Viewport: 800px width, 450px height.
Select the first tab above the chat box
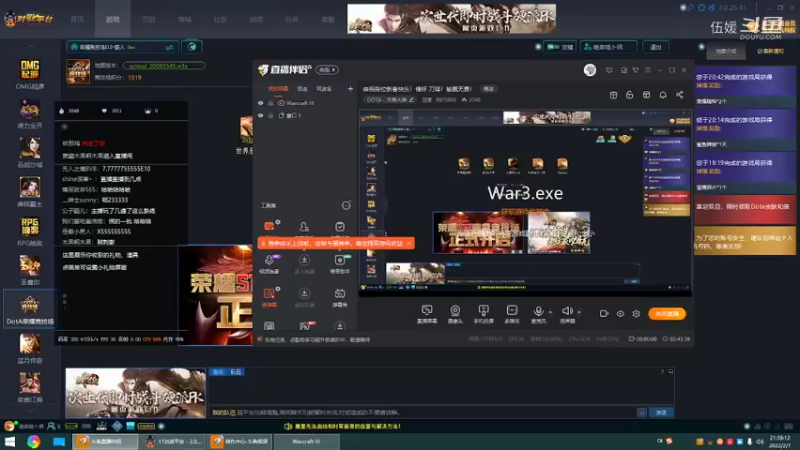tap(218, 372)
